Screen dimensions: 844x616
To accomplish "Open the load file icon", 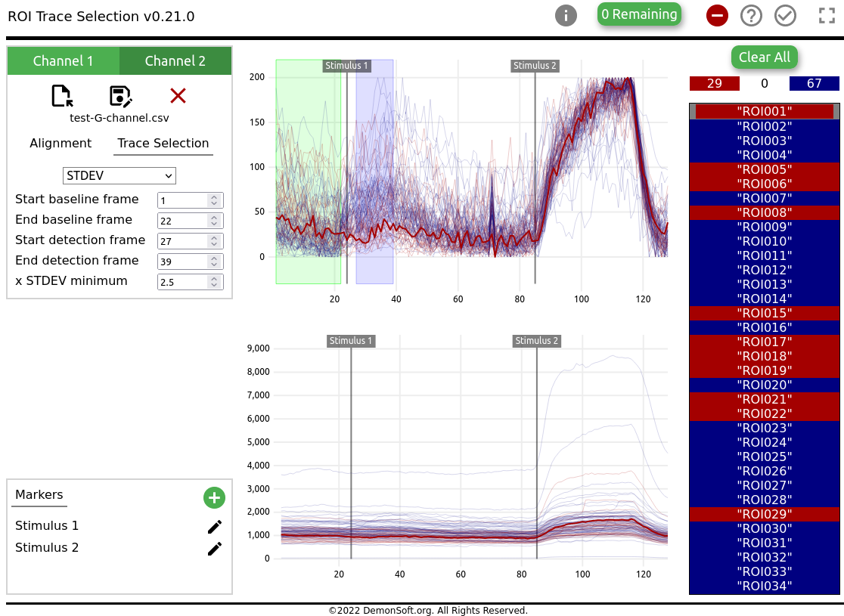I will (x=62, y=95).
